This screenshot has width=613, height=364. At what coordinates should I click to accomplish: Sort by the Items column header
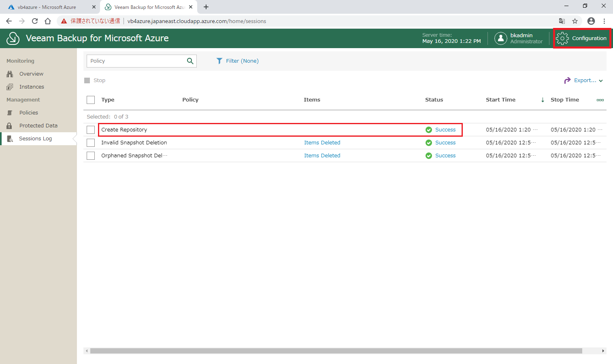312,100
